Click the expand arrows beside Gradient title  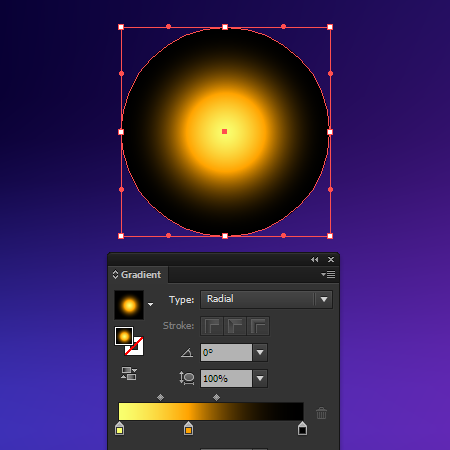115,274
